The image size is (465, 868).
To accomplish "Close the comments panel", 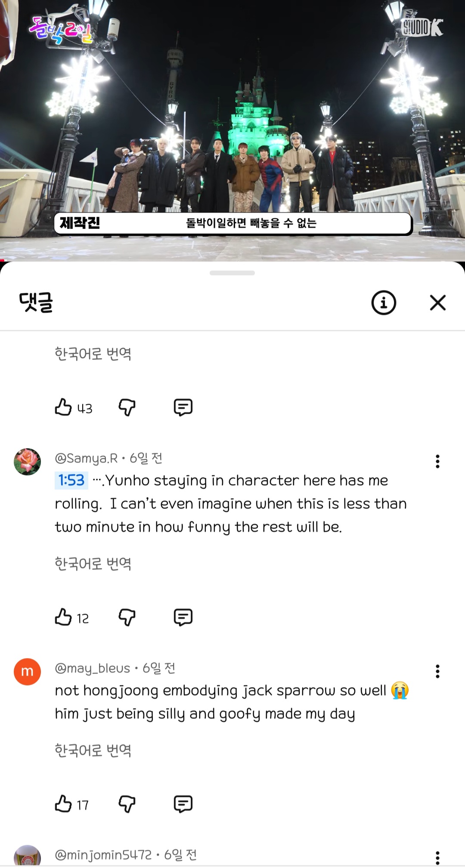I will point(438,303).
